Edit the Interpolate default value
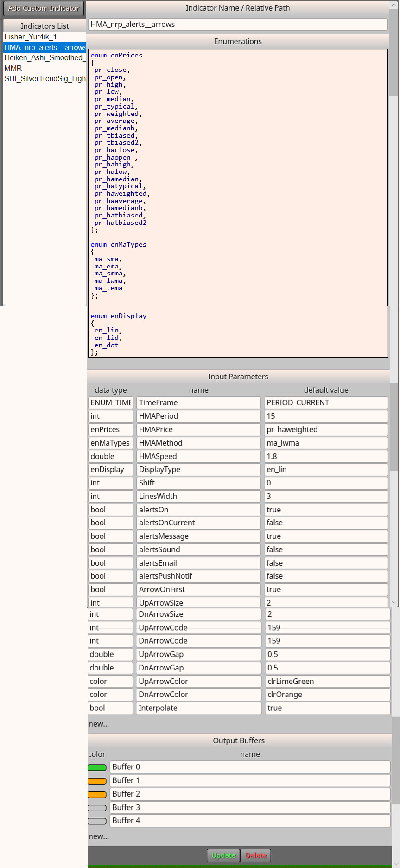 click(327, 708)
